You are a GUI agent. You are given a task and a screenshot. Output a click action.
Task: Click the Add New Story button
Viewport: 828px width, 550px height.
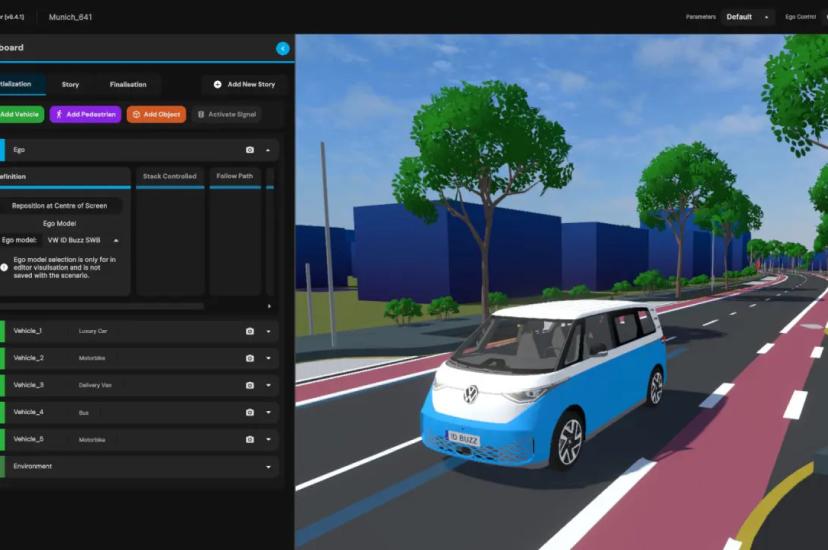(244, 84)
